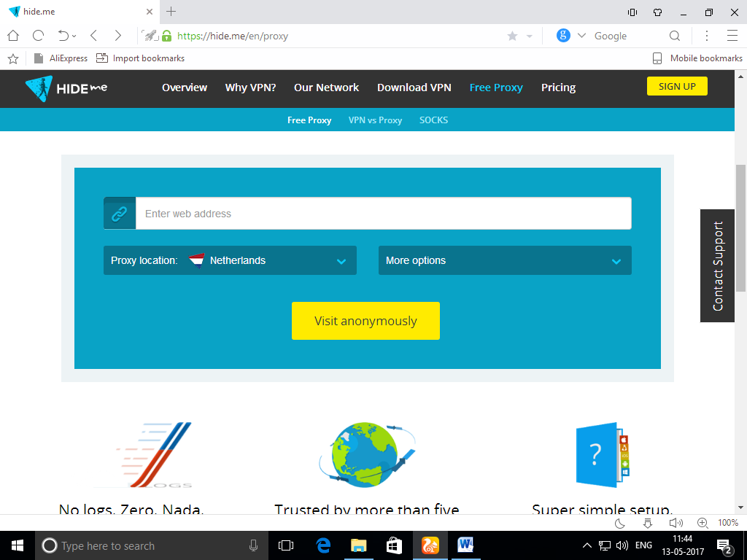Open Task View in taskbar
747x560 pixels.
point(286,545)
